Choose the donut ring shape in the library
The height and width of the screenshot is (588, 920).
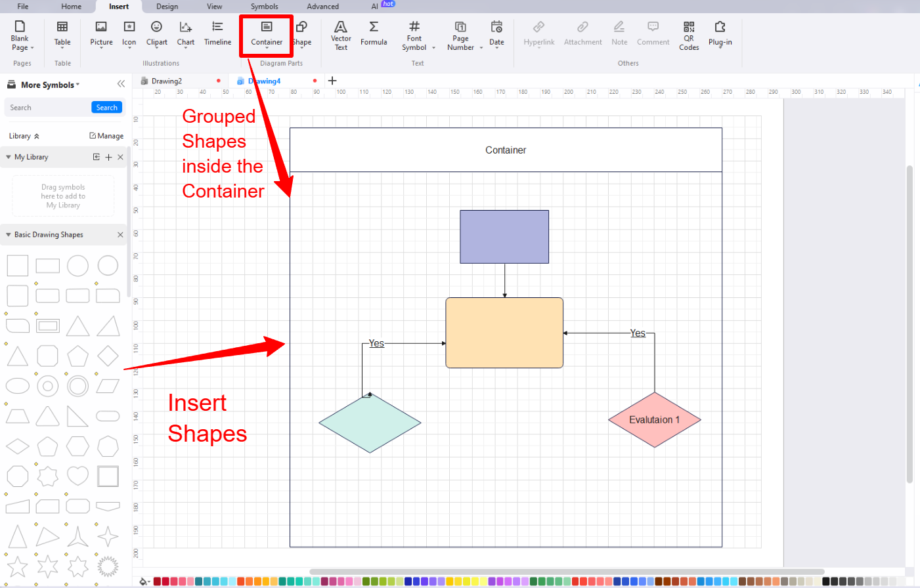coord(47,386)
